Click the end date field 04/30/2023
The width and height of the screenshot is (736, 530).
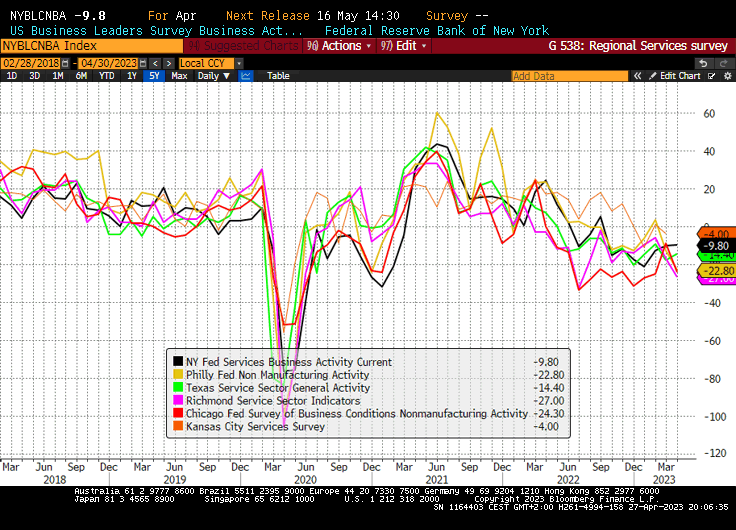click(x=108, y=63)
